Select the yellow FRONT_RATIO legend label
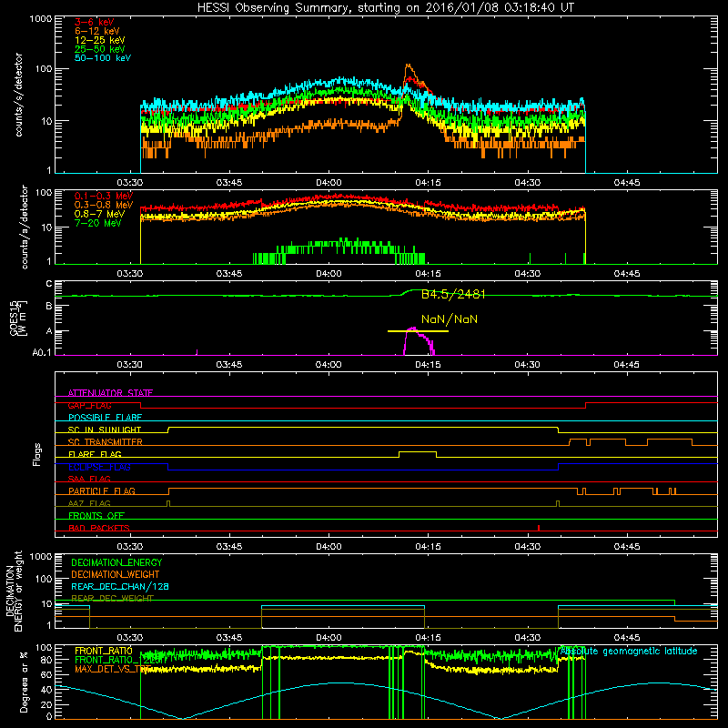This screenshot has width=728, height=728. [x=104, y=651]
